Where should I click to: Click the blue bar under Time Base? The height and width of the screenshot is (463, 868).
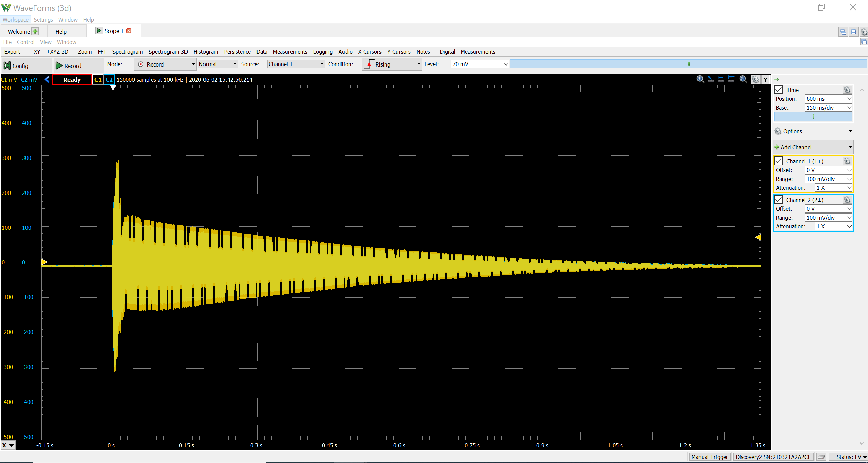click(x=813, y=117)
